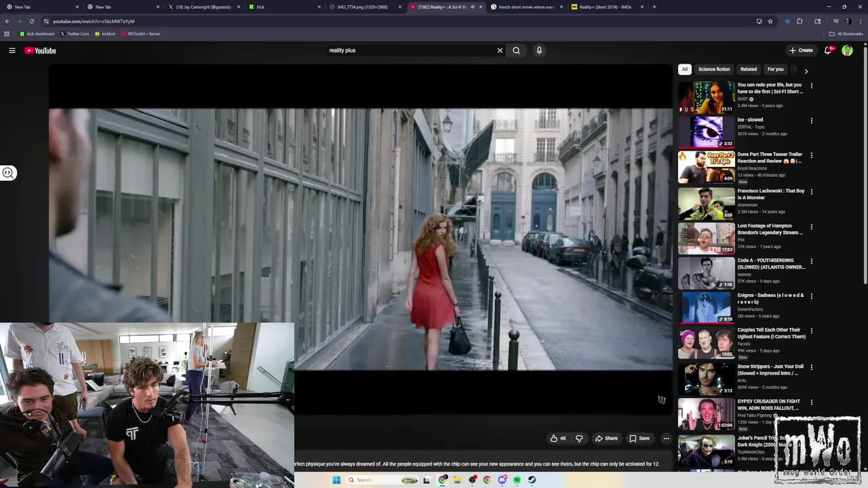The width and height of the screenshot is (868, 488).
Task: Open the Chrome extensions puzzle icon
Action: click(x=800, y=21)
